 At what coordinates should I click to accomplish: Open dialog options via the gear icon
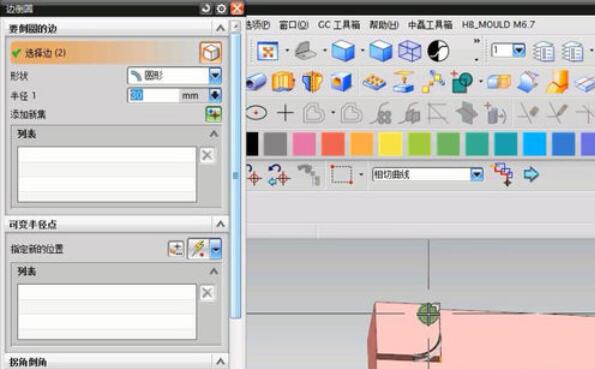[x=221, y=8]
